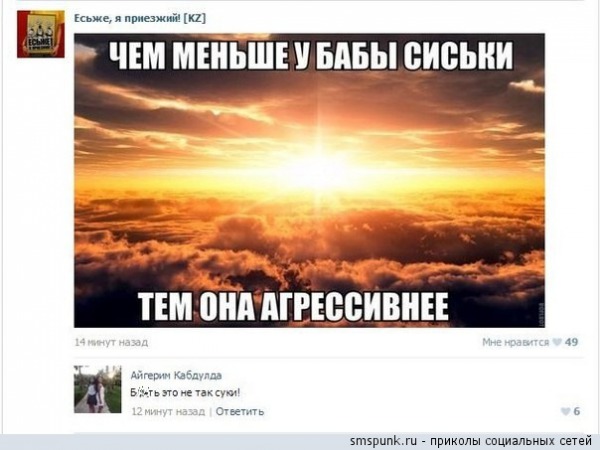Open the Есьже group avatar picture
The width and height of the screenshot is (600, 450).
[41, 34]
